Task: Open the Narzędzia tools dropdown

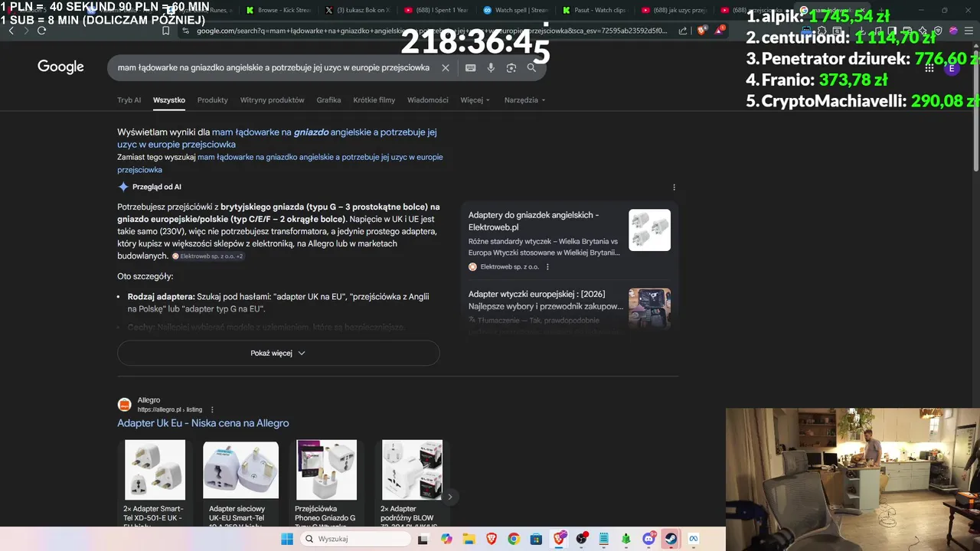Action: tap(524, 100)
